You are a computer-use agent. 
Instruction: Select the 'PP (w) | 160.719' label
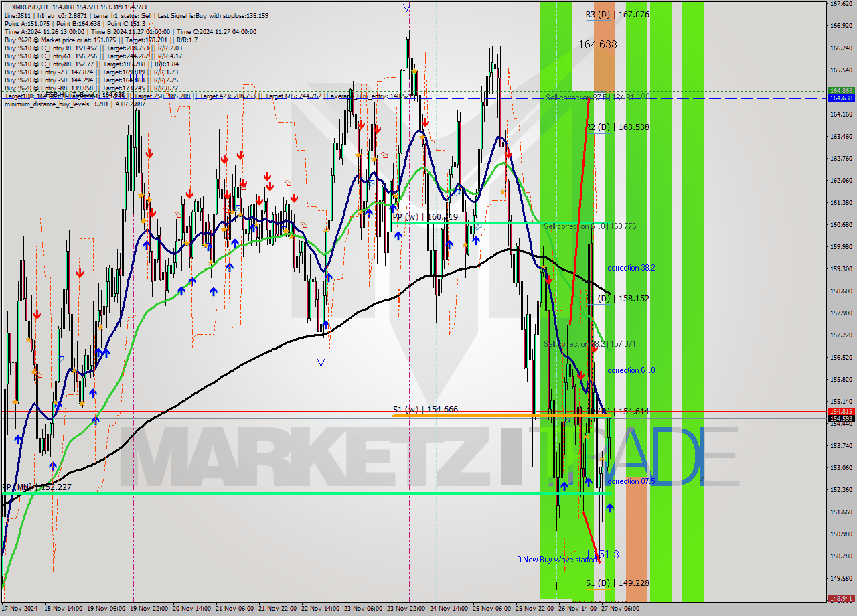coord(425,217)
